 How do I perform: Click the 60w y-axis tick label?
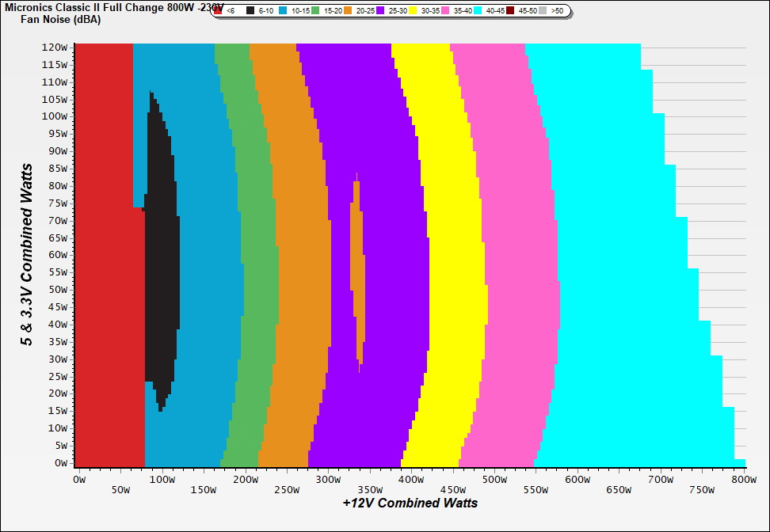pyautogui.click(x=57, y=254)
